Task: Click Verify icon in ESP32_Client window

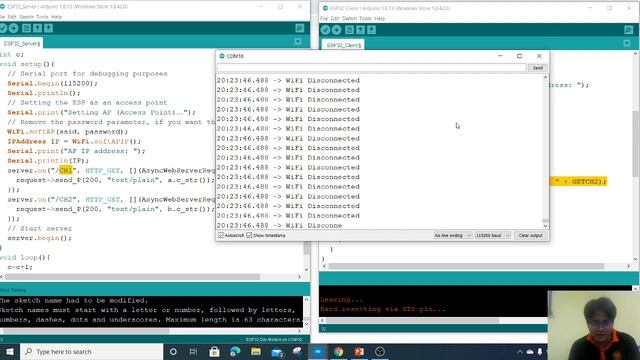Action: (x=325, y=30)
